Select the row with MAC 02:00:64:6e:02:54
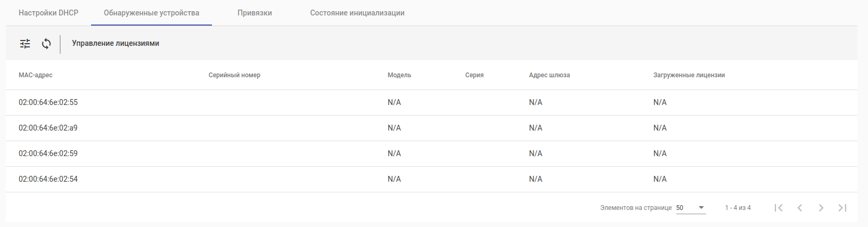Viewport: 868px width, 227px height. (48, 179)
